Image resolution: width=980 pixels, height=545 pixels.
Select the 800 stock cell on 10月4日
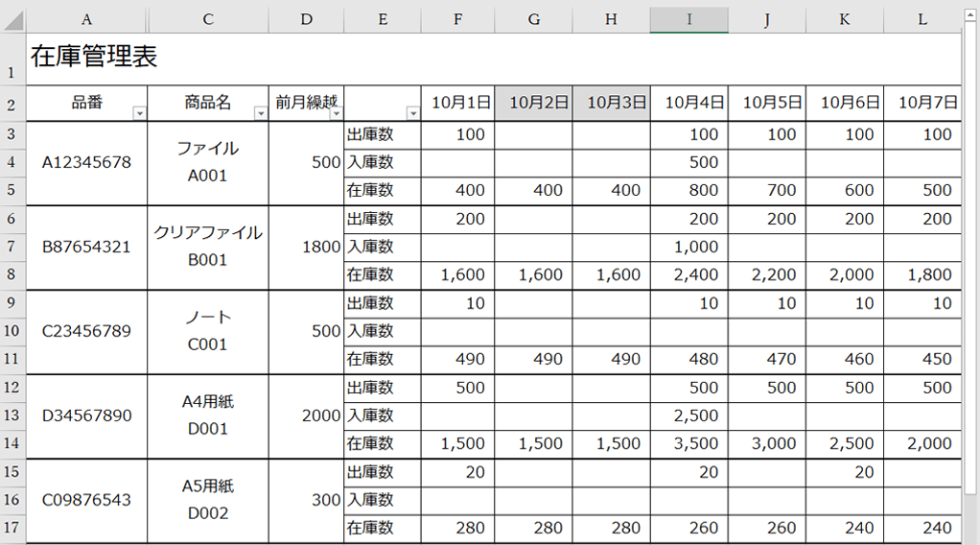[x=689, y=191]
